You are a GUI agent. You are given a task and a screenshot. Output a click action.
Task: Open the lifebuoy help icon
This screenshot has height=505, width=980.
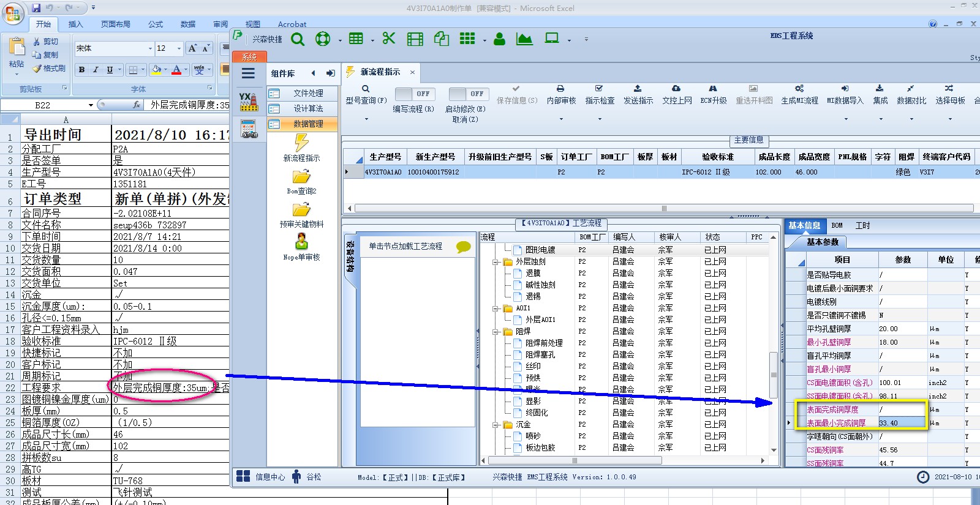coord(323,39)
